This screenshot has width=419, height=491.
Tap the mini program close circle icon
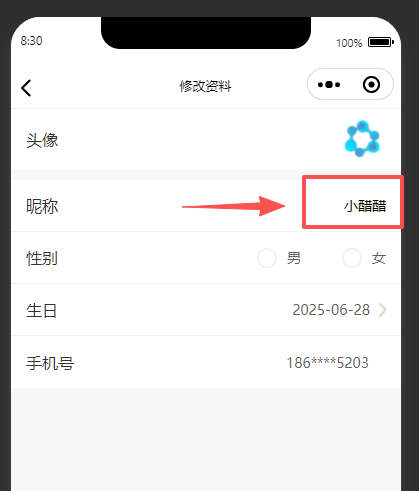371,85
